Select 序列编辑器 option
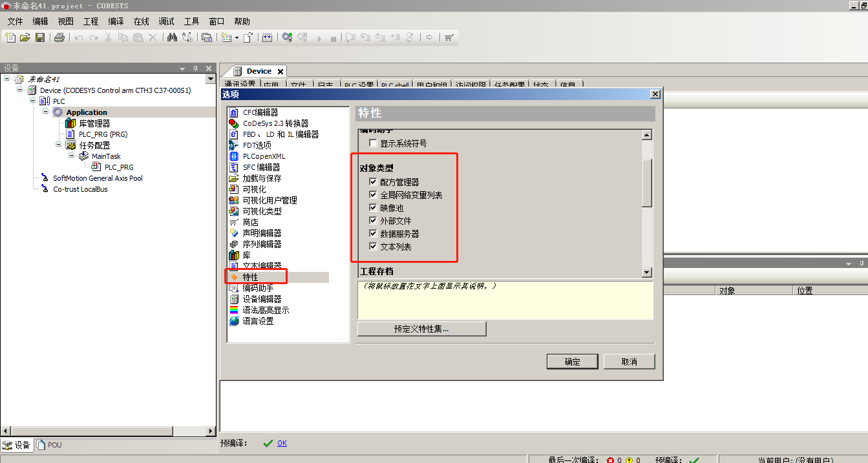Viewport: 868px width, 463px height. (262, 244)
